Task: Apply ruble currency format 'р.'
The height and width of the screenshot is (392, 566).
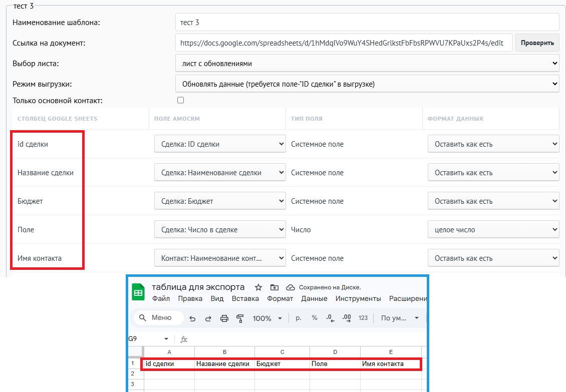Action: (299, 318)
